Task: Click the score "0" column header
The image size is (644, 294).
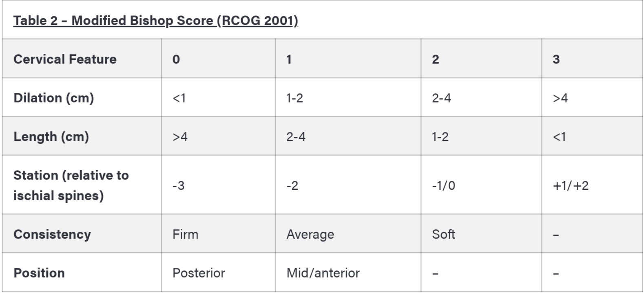Action: (x=176, y=59)
